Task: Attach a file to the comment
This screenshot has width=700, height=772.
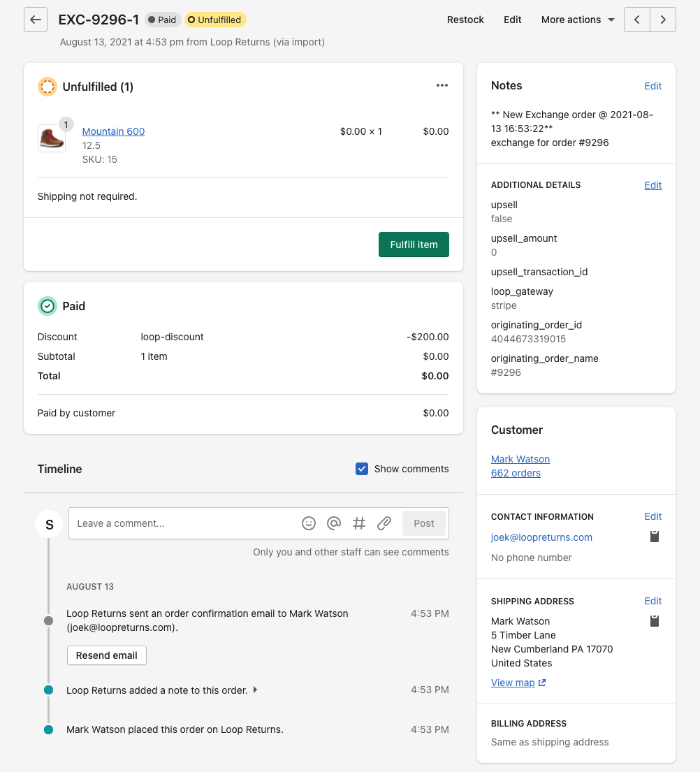Action: 384,523
